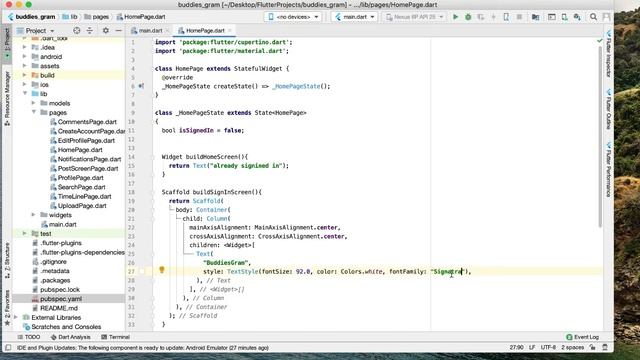640x360 pixels.
Task: Open the AVD Manager phone icon
Action: pyautogui.click(x=564, y=17)
